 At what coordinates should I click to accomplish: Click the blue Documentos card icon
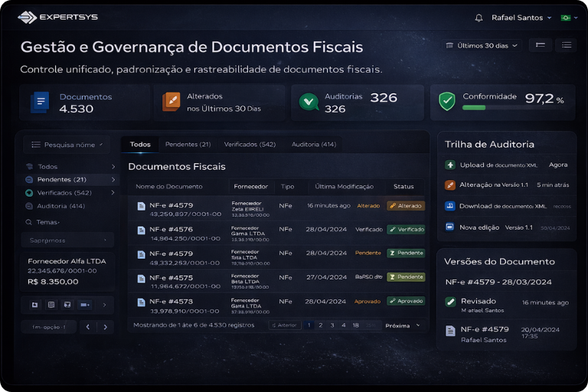pyautogui.click(x=40, y=102)
